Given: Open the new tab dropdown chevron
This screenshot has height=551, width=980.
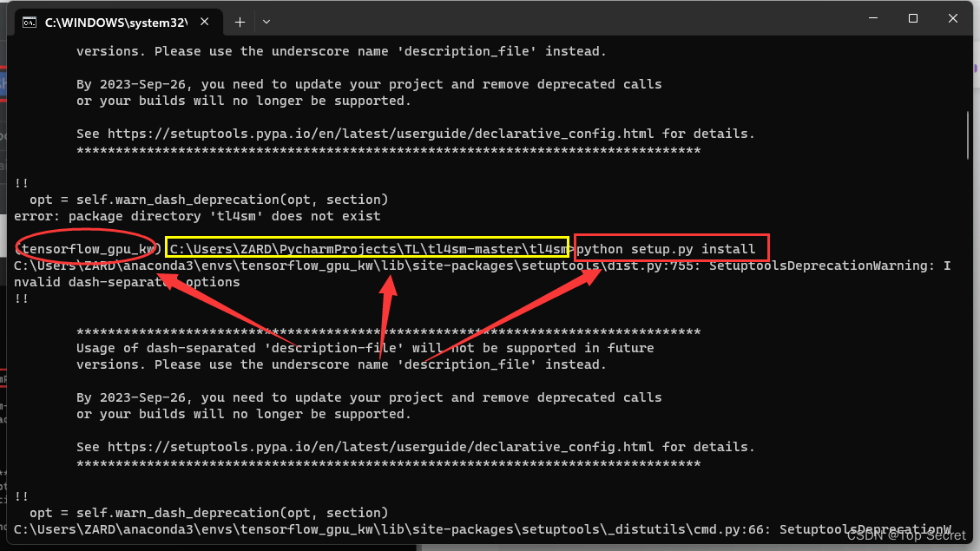Looking at the screenshot, I should (x=266, y=22).
